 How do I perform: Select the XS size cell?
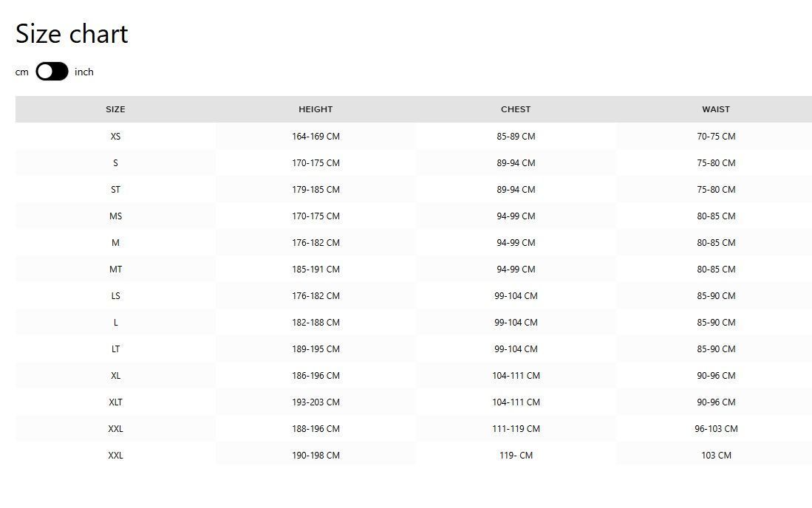(115, 137)
